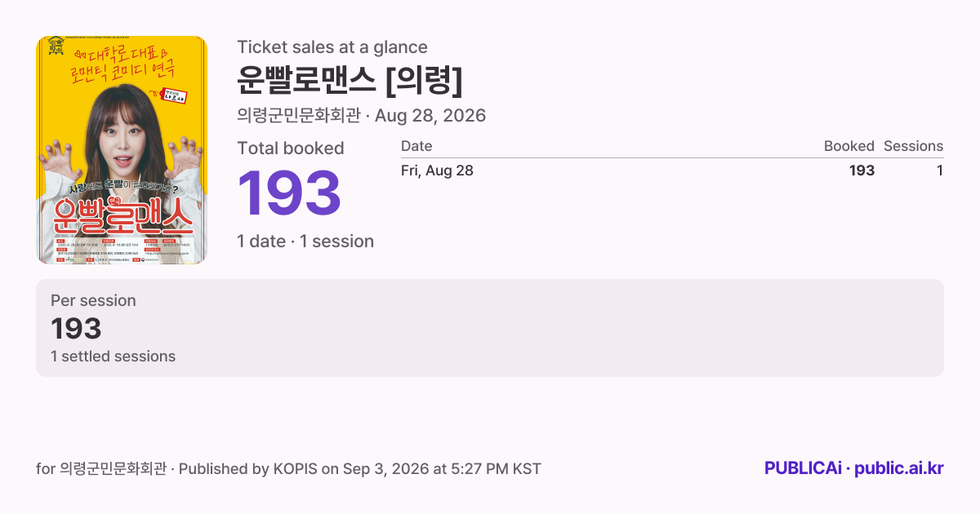Click the Ticket sales at a glance heading

(x=332, y=47)
